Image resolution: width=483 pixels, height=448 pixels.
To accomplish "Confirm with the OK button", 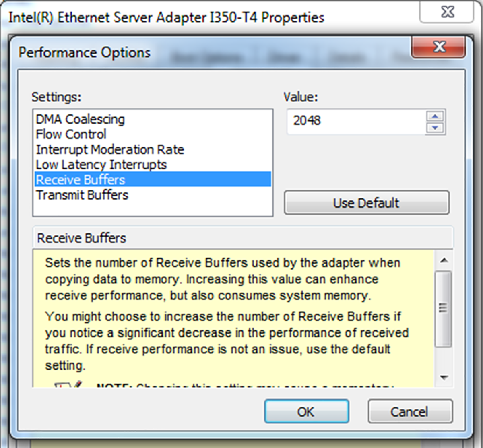I will [x=306, y=411].
